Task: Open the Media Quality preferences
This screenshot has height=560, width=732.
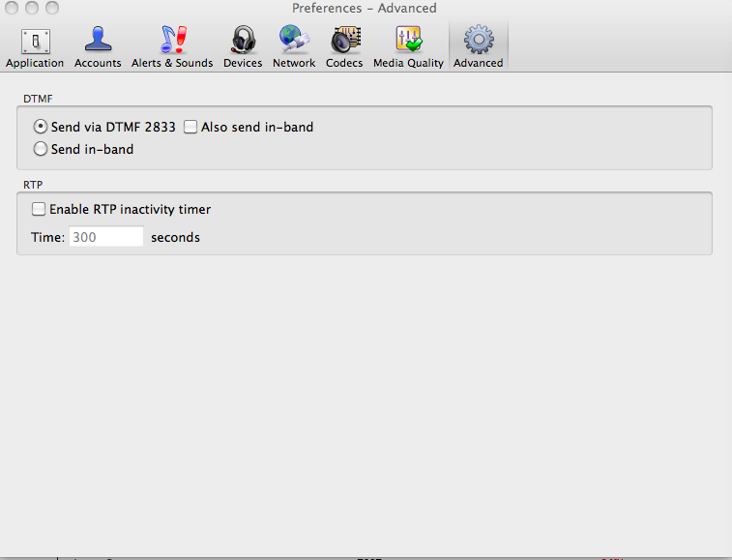Action: pyautogui.click(x=408, y=46)
